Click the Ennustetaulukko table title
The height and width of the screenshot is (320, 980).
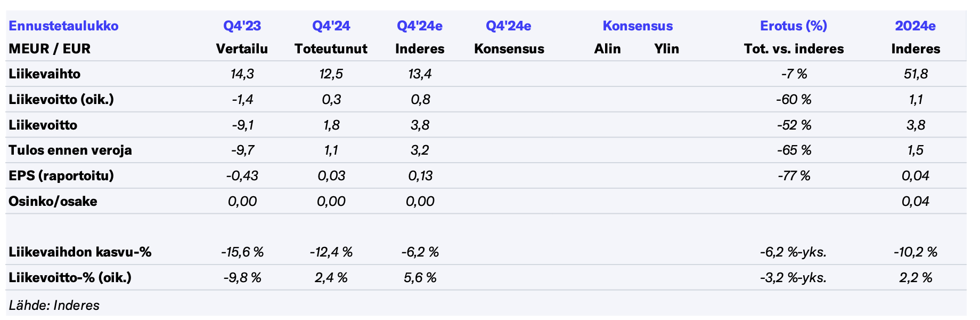(x=63, y=26)
